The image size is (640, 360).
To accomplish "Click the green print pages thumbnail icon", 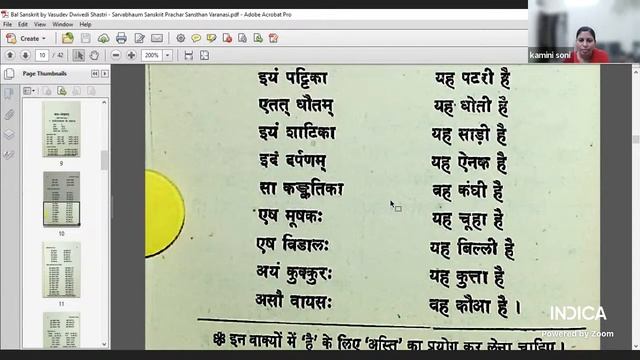I will click(62, 91).
